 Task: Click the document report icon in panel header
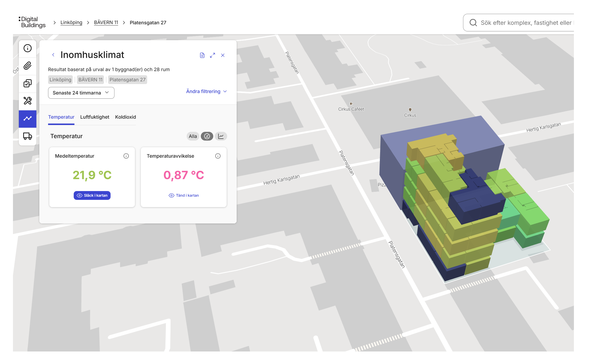coord(202,55)
